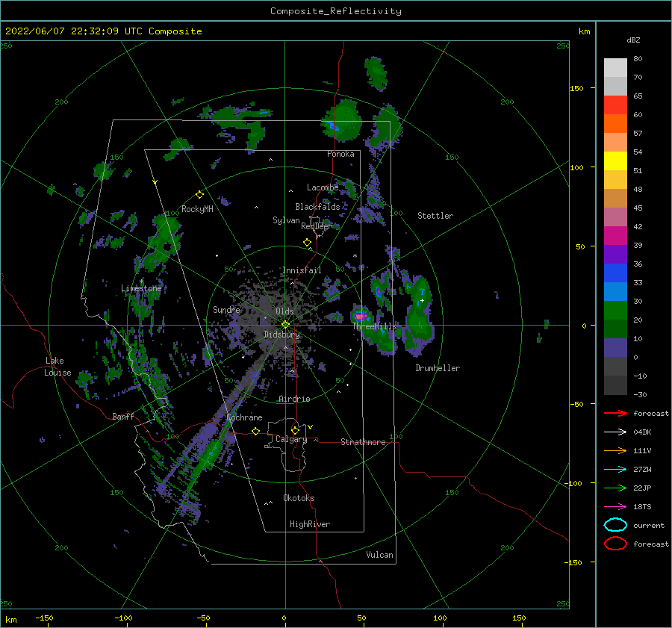Click the Innisfail town label
The image size is (672, 628).
(302, 270)
